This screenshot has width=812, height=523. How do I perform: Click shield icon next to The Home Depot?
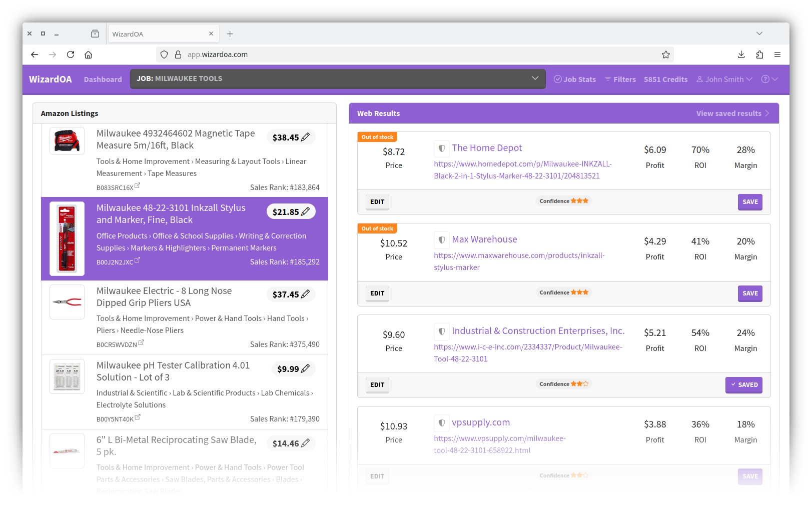coord(441,148)
